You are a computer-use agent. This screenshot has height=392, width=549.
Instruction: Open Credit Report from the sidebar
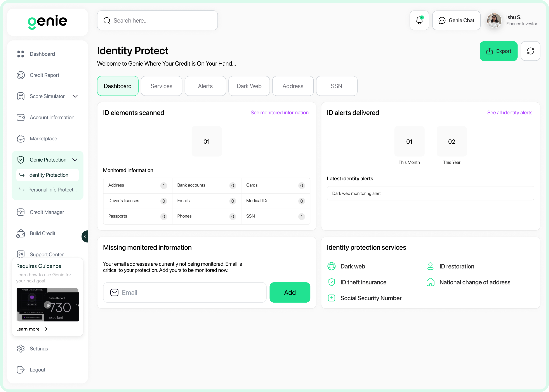(44, 75)
